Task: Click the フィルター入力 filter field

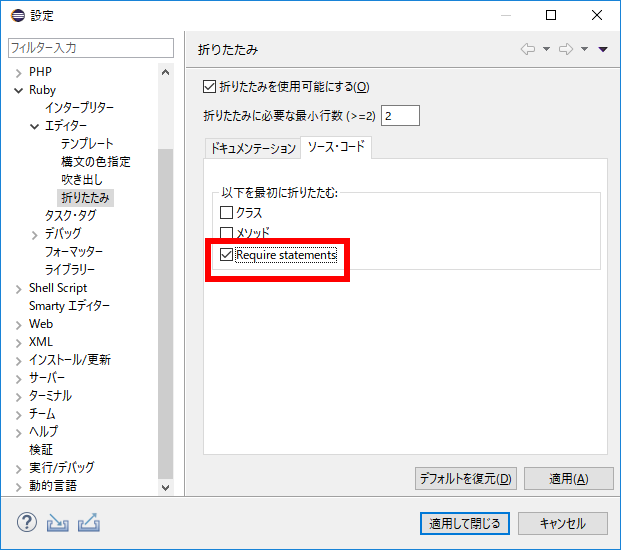Action: click(91, 48)
